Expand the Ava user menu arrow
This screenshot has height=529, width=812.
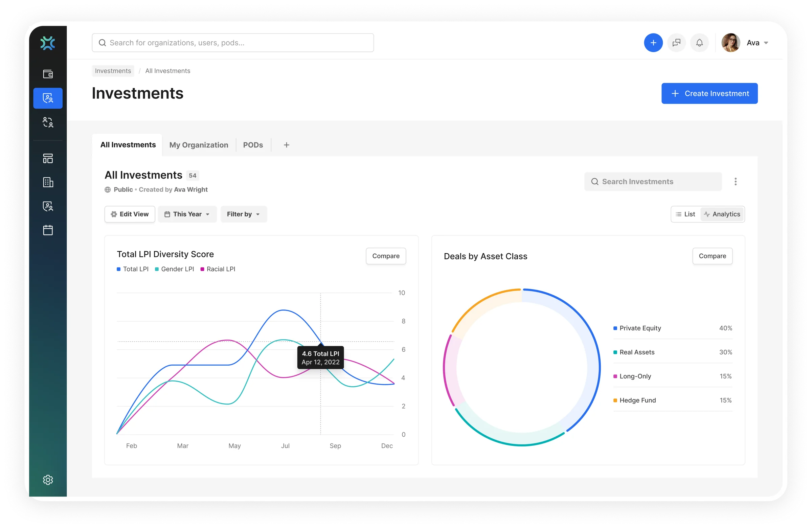pos(766,43)
